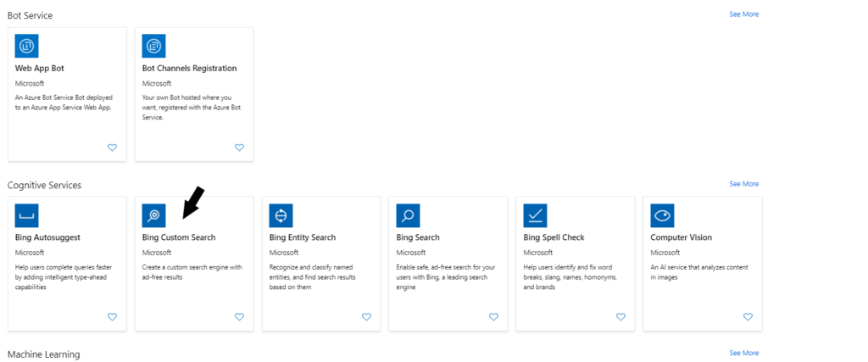Click the Bing Search card description
868x362 pixels.
pos(446,277)
